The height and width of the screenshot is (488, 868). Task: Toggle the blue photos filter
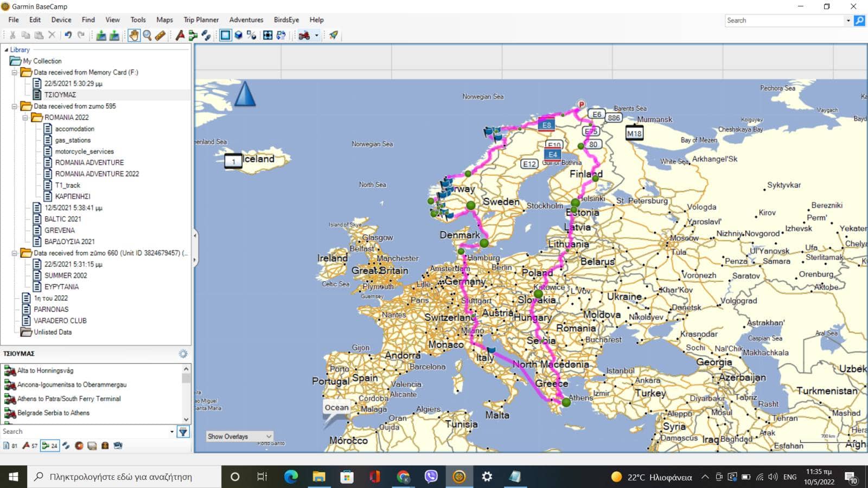tap(118, 446)
